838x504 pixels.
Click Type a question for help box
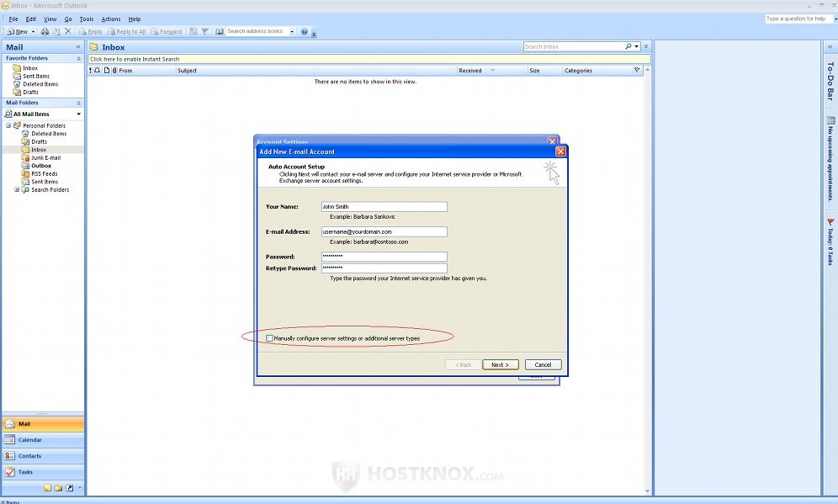[x=798, y=19]
